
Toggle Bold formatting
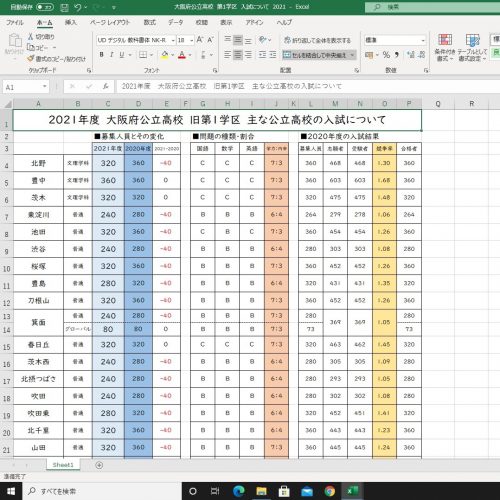[101, 55]
